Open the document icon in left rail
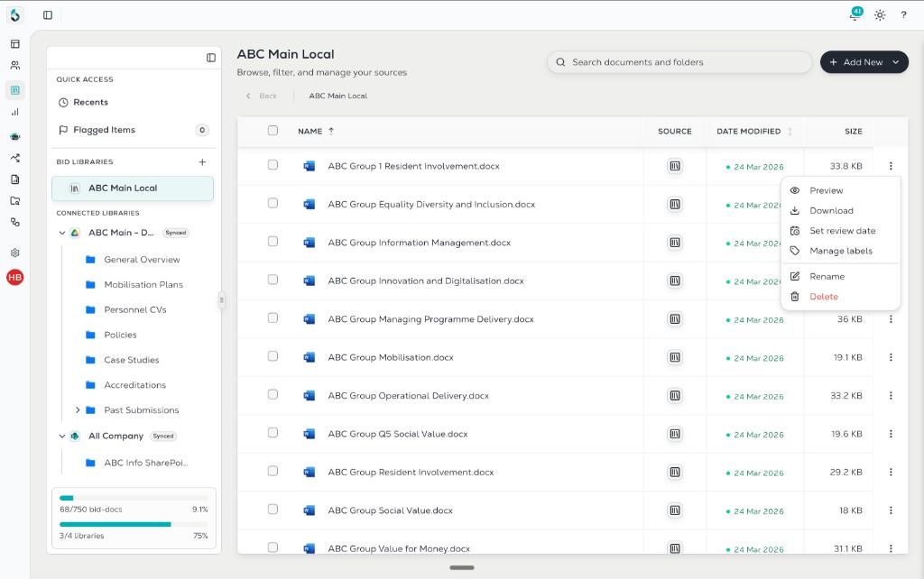The image size is (924, 579). click(x=15, y=179)
